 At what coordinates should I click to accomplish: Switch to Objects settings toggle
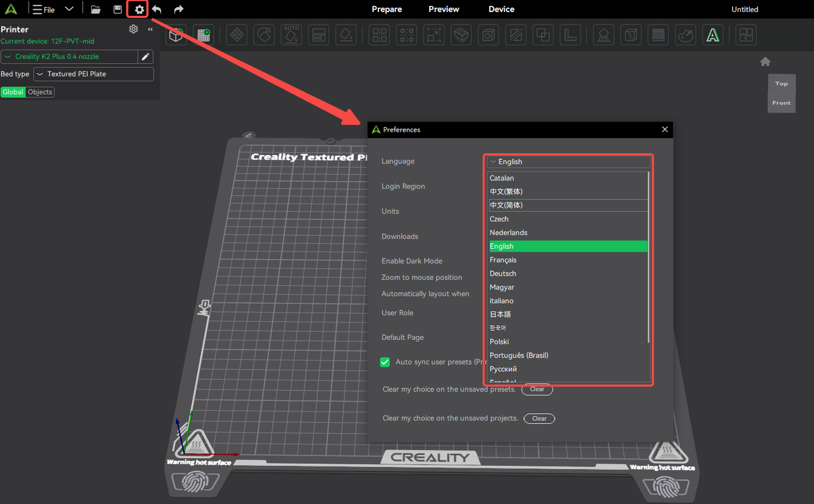click(x=40, y=92)
